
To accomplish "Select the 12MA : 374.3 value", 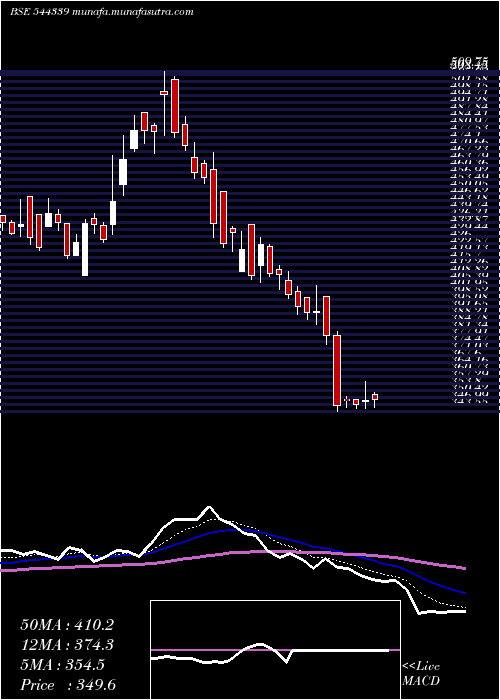I will tap(67, 645).
